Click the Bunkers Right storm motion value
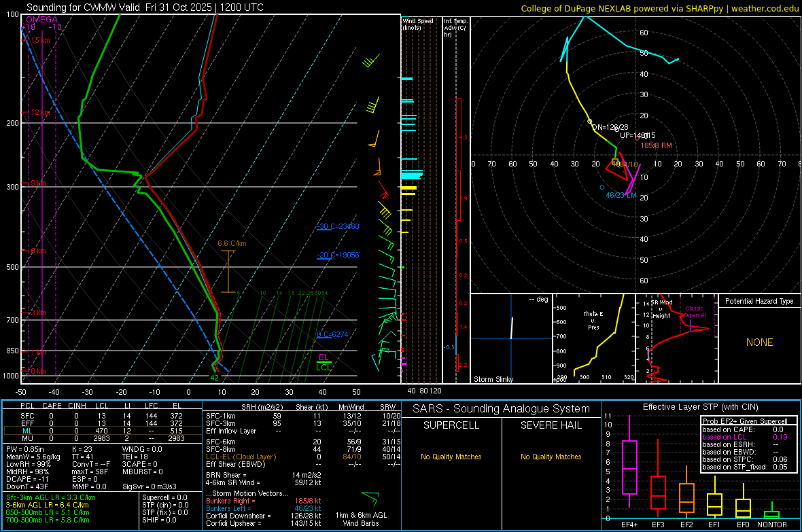The width and height of the screenshot is (802, 532). click(x=309, y=501)
